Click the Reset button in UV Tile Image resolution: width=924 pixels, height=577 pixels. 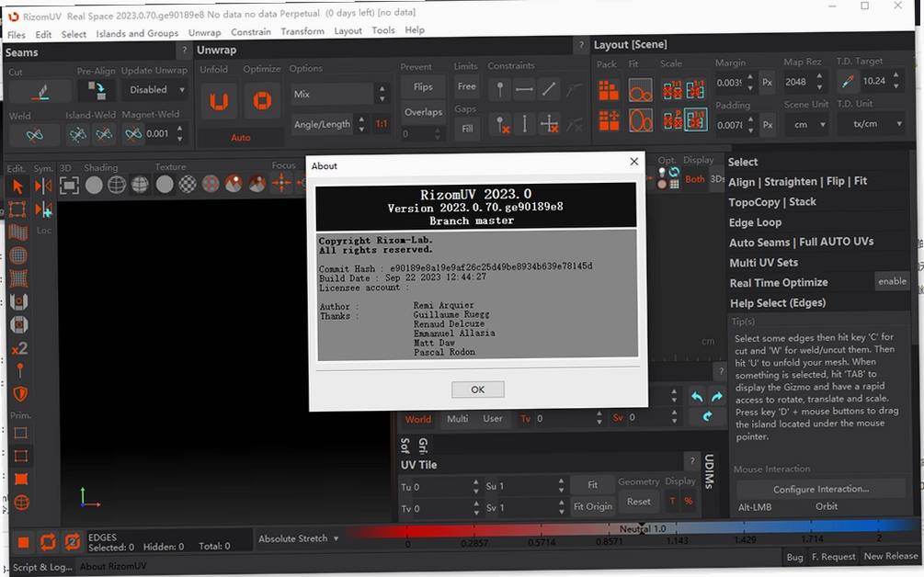[638, 502]
